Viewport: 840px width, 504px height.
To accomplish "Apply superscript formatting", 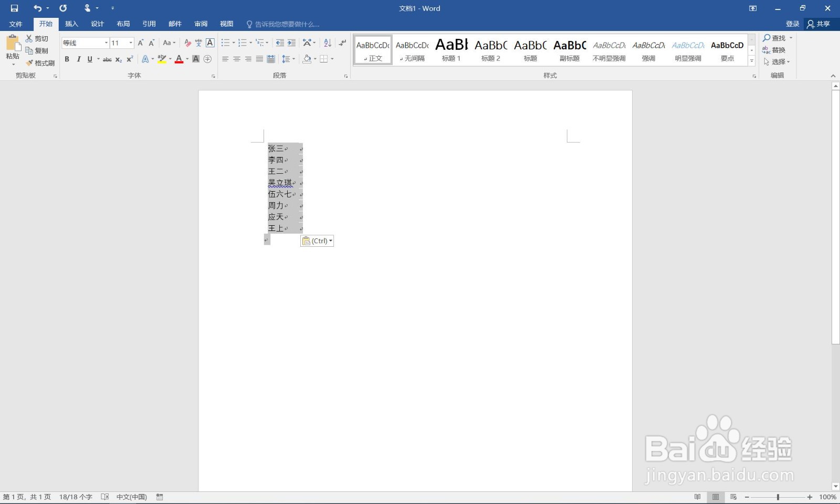I will click(x=130, y=59).
